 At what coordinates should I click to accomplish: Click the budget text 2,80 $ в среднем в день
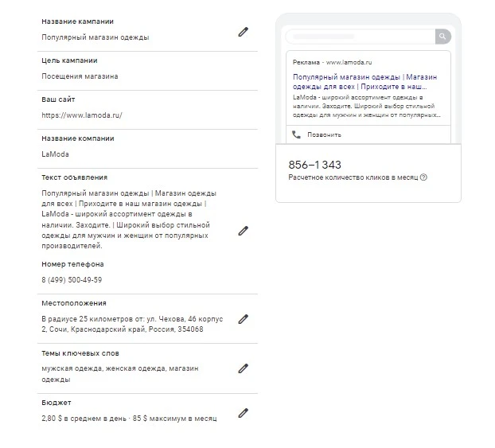(x=84, y=419)
